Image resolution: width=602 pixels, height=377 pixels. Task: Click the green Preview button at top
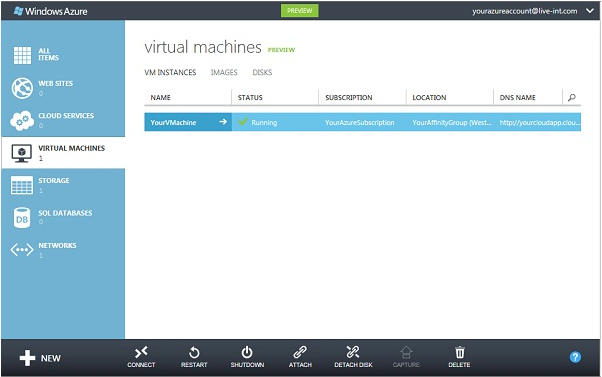tap(299, 11)
